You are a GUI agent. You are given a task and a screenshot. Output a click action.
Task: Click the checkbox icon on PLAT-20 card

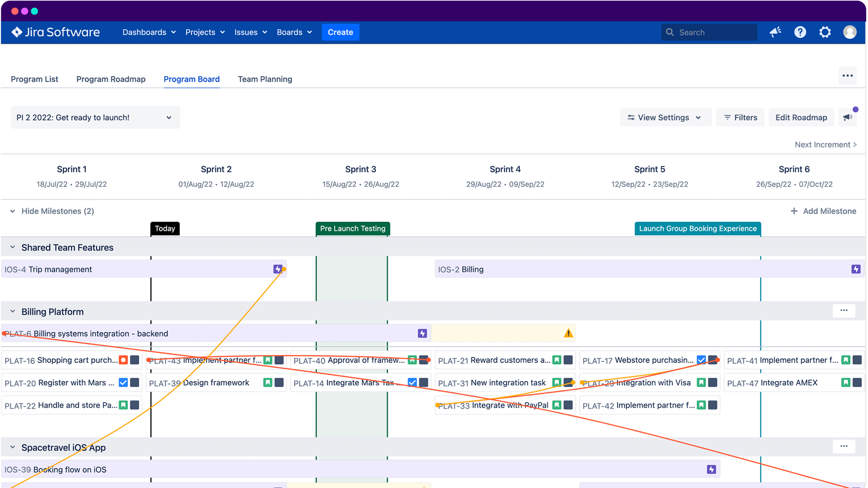coord(123,382)
